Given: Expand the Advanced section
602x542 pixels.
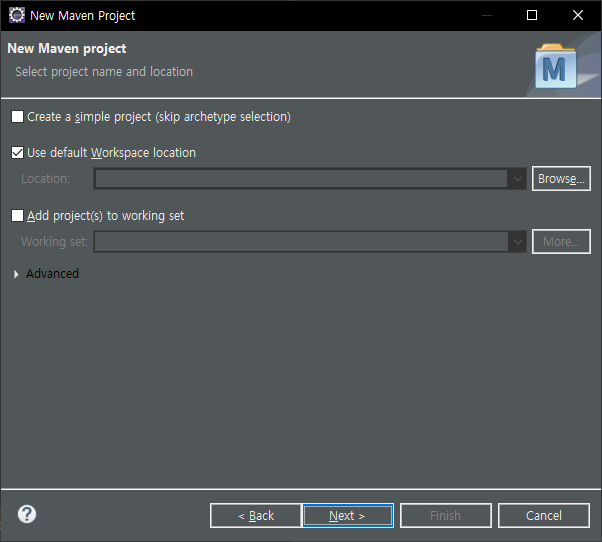Looking at the screenshot, I should click(16, 274).
